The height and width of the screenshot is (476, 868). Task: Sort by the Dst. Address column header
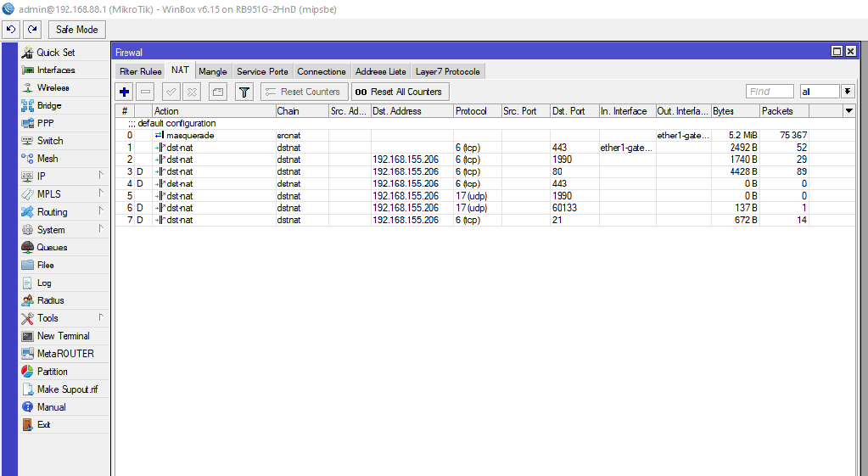(412, 110)
